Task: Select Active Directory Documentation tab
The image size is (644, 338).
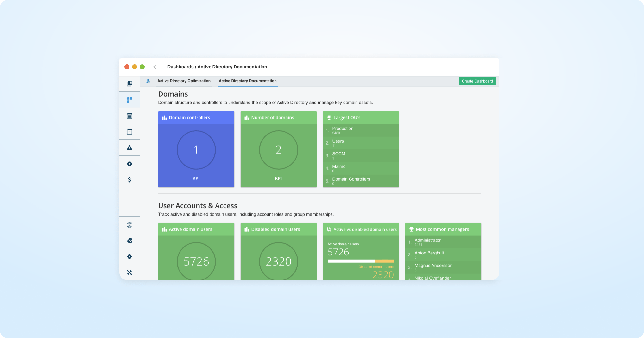Action: point(248,81)
